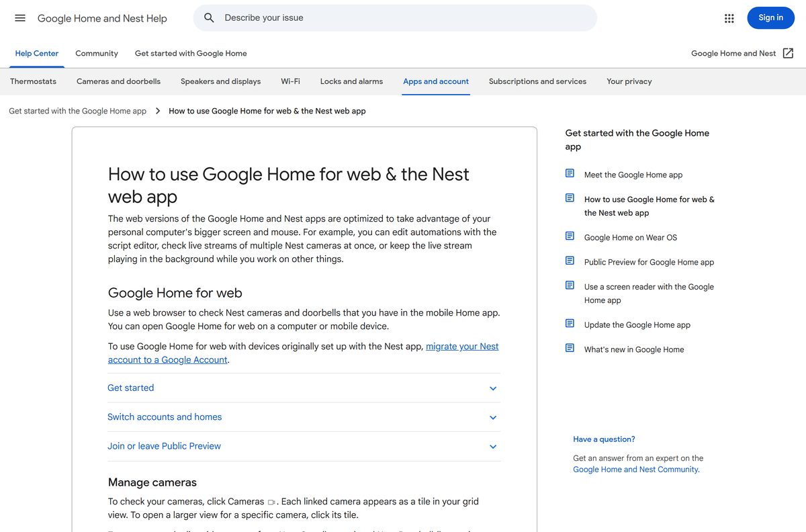The width and height of the screenshot is (806, 532).
Task: Select the Thermostats category
Action: click(x=34, y=81)
